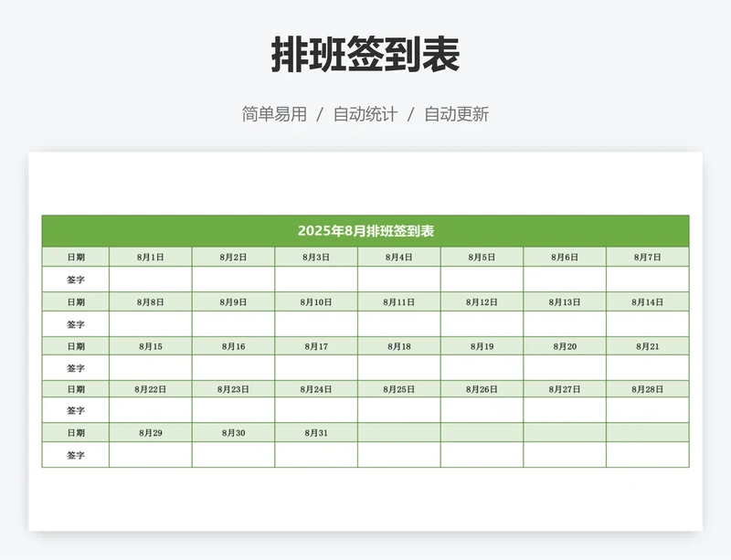Select the signature cell under 8月30
Image resolution: width=731 pixels, height=560 pixels.
(234, 455)
